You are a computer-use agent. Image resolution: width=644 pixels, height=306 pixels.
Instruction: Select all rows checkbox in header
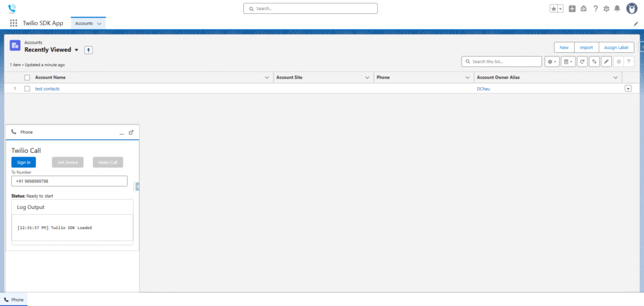(x=27, y=77)
